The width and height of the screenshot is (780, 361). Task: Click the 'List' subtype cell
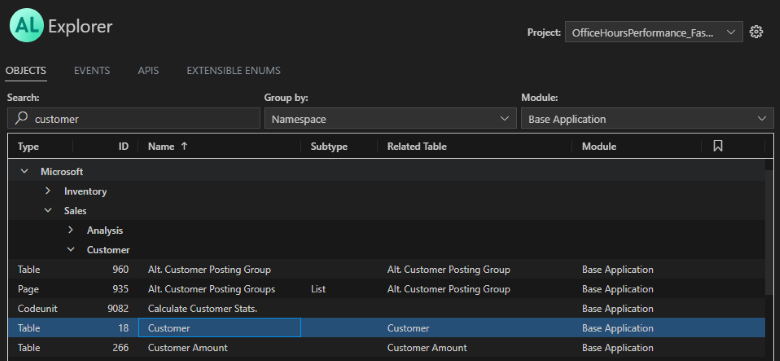[318, 289]
